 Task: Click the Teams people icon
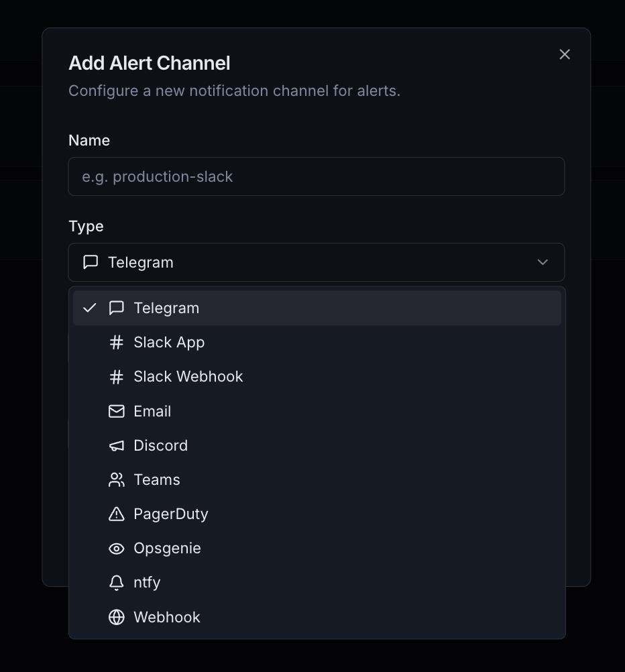click(117, 480)
